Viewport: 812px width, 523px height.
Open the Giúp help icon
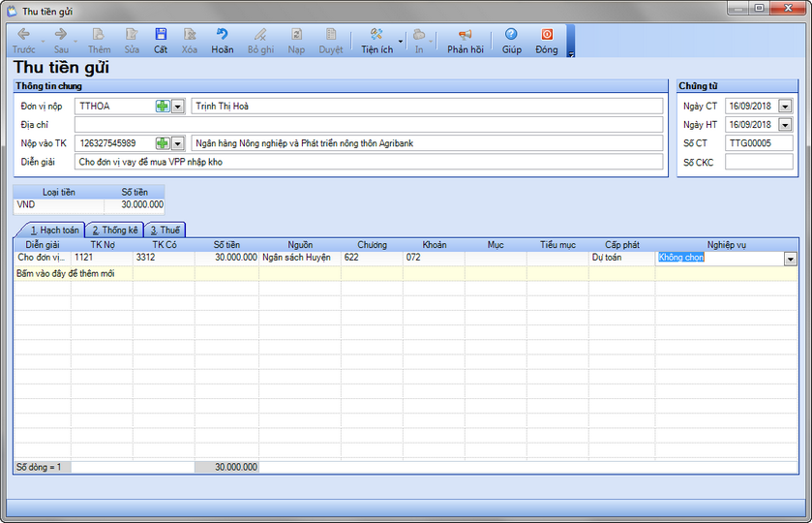point(511,34)
